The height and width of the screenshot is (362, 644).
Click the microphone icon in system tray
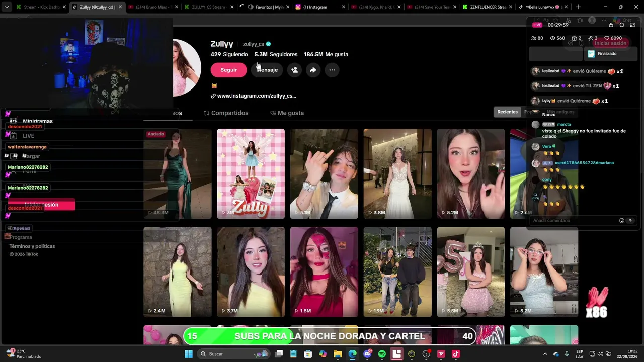567,354
